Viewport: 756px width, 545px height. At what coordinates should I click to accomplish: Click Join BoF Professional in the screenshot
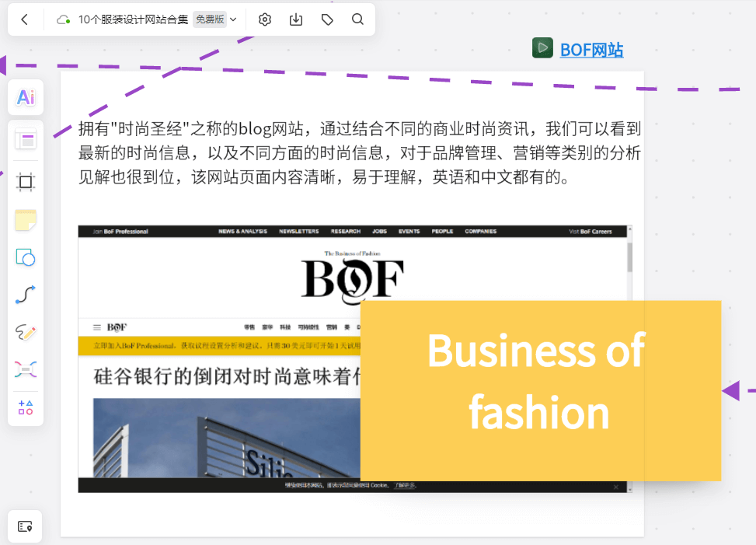[120, 232]
